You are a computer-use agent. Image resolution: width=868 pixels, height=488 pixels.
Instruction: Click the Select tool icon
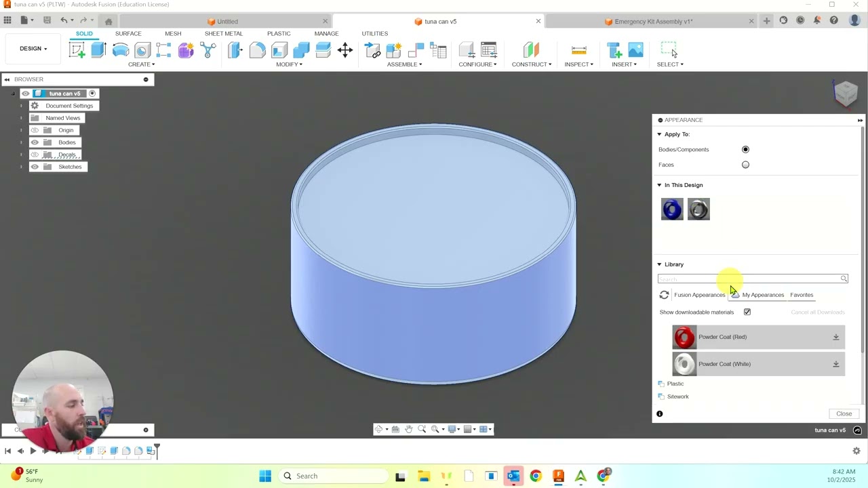[x=669, y=49]
